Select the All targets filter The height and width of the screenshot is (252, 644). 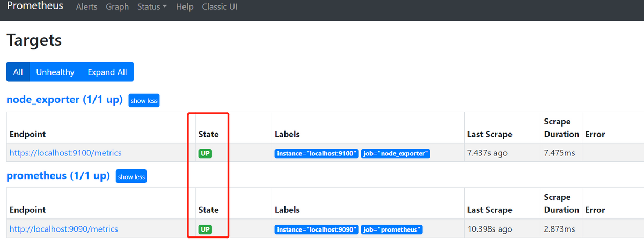18,72
